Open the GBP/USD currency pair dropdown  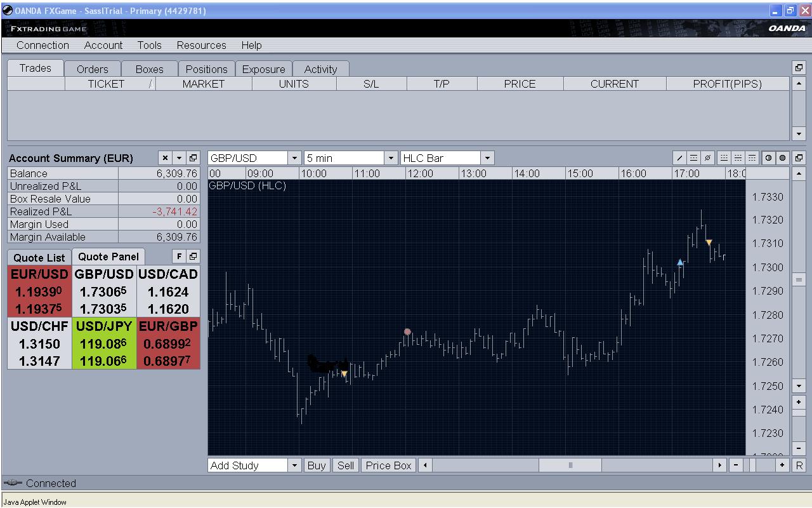[294, 158]
